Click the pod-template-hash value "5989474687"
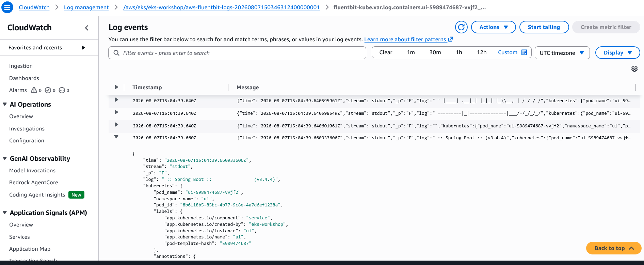This screenshot has width=644, height=265. [x=236, y=244]
